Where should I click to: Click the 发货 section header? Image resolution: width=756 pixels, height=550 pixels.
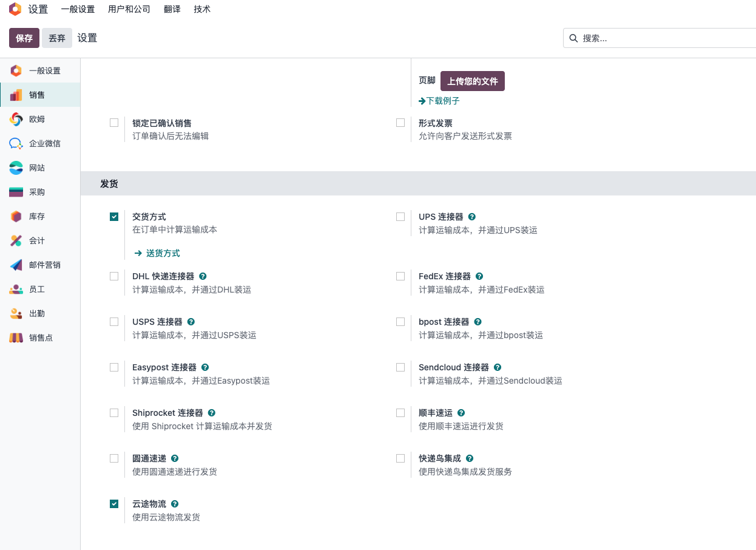point(418,183)
